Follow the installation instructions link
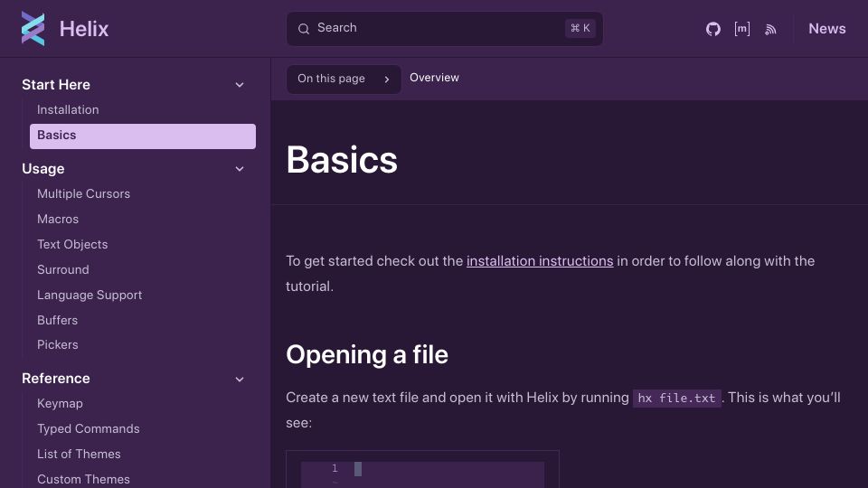 tap(540, 261)
